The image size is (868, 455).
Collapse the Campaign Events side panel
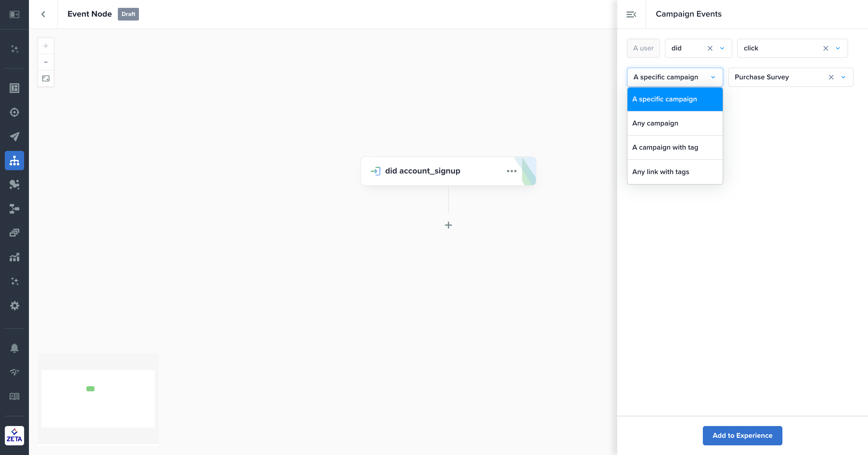631,14
